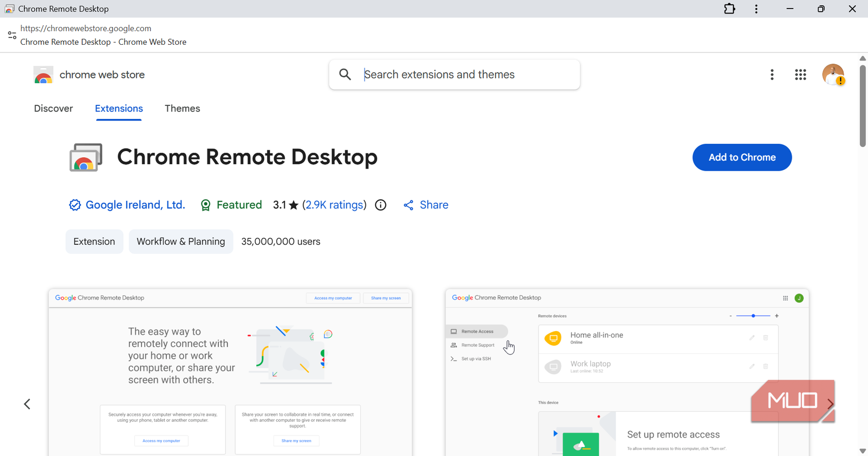Click the Share icon

408,205
